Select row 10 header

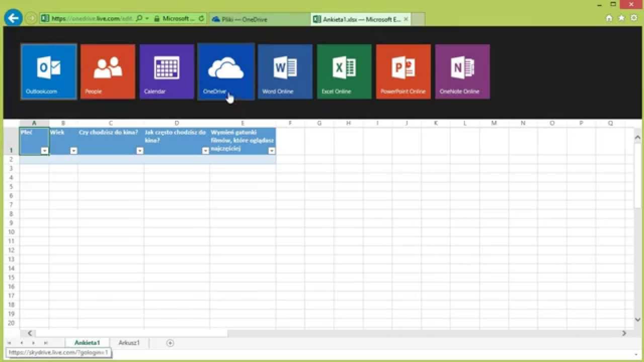coord(11,232)
